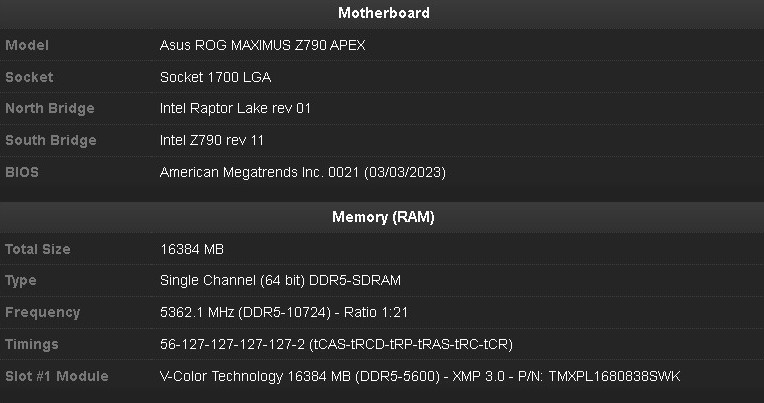Viewport: 764px width, 403px height.
Task: Select the Intel Raptor Lake rev 01 text
Action: click(235, 108)
